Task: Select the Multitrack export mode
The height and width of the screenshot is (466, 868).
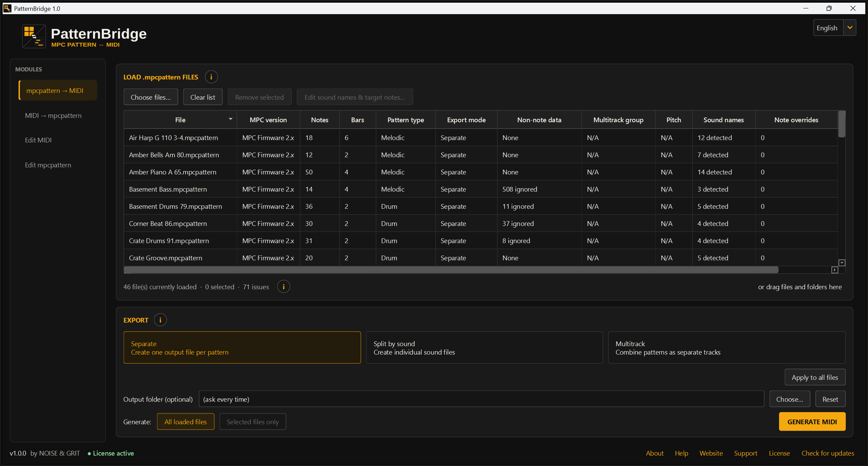Action: pyautogui.click(x=727, y=347)
